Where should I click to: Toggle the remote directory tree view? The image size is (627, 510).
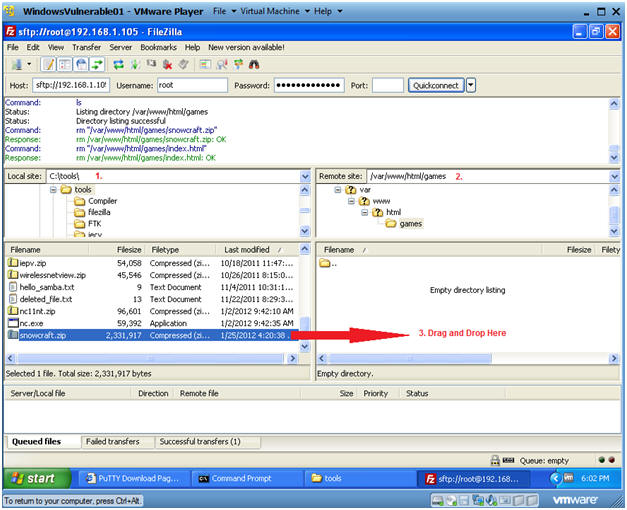pos(81,64)
